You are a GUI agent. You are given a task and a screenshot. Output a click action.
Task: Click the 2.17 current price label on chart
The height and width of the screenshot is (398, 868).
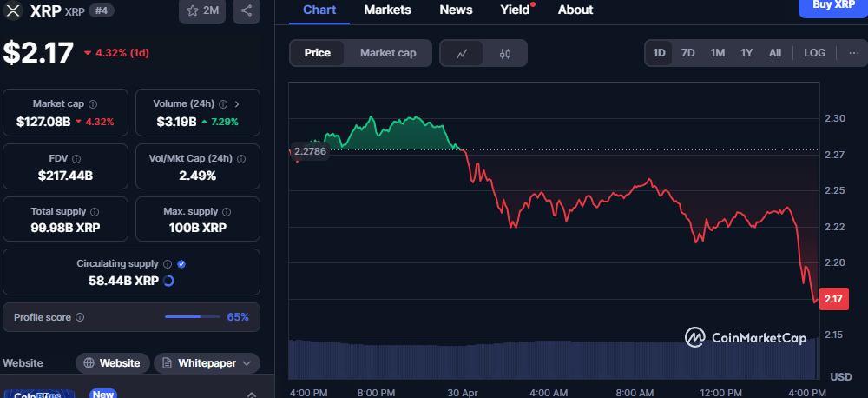tap(833, 299)
